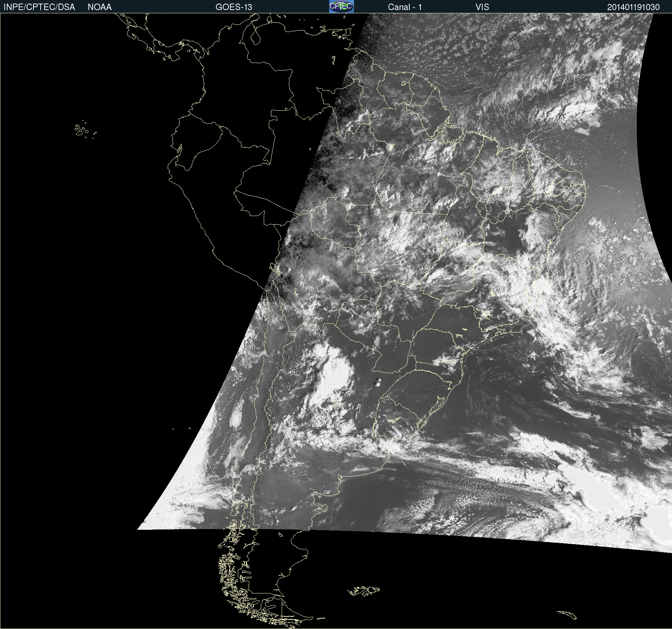The height and width of the screenshot is (629, 672).
Task: Click the 'Canal - 1' channel label
Action: click(405, 7)
